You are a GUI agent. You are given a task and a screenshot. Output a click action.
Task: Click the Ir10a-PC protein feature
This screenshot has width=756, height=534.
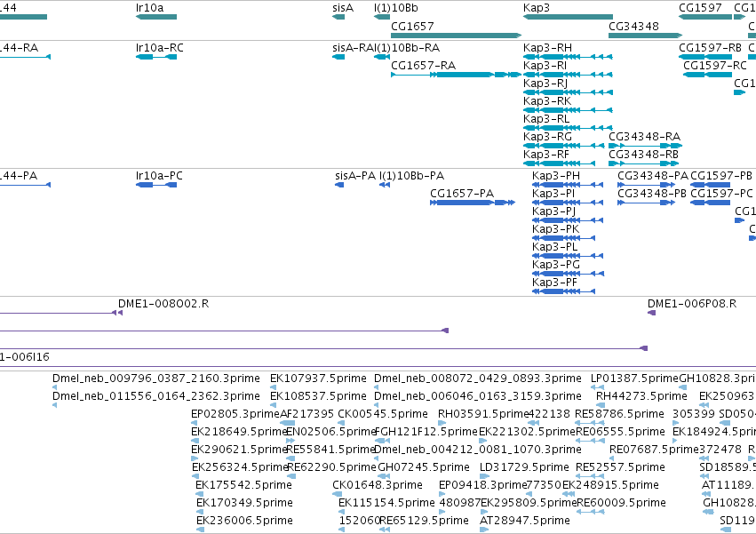pyautogui.click(x=156, y=185)
